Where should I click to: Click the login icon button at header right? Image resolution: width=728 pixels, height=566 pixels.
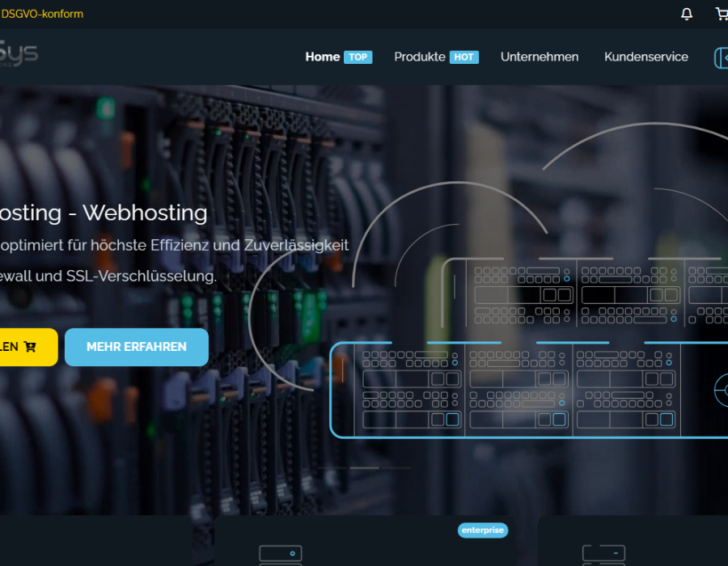click(721, 57)
